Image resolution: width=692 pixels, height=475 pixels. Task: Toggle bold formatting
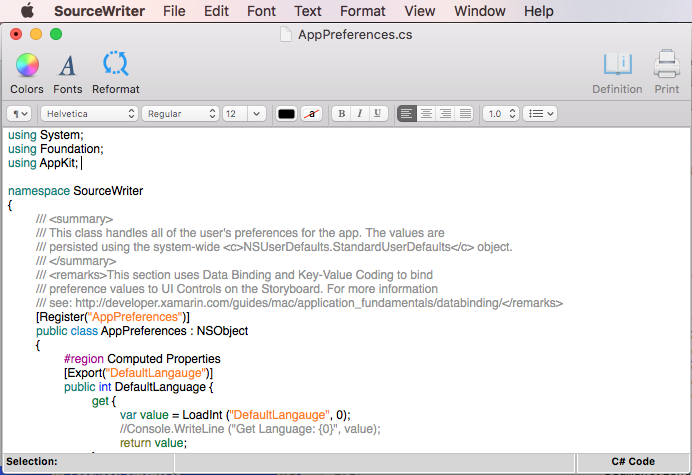pos(341,114)
